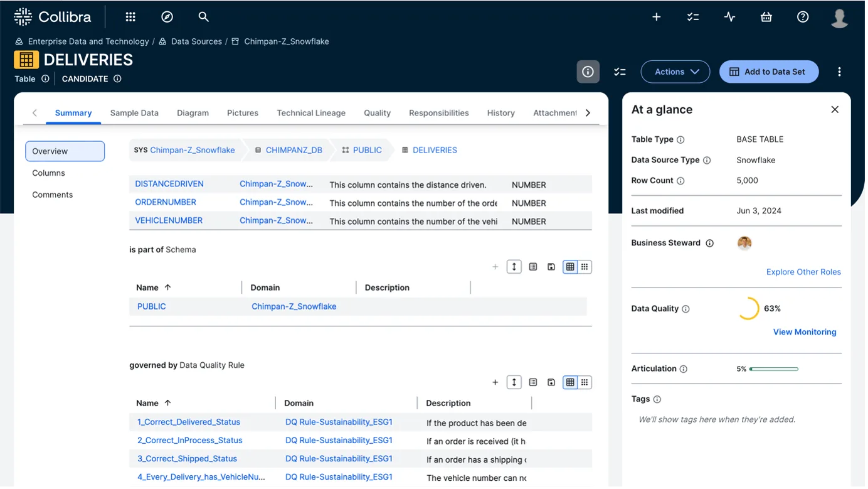Screen dimensions: 868x489
Task: Click the View Monitoring link
Action: 805,332
